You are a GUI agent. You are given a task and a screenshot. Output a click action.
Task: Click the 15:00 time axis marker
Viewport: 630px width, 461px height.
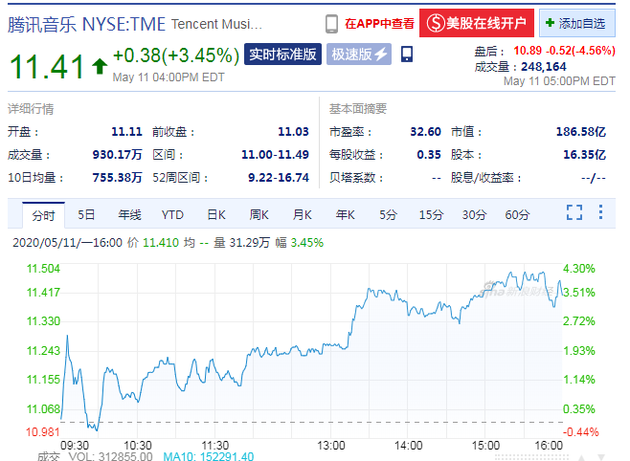[x=485, y=446]
